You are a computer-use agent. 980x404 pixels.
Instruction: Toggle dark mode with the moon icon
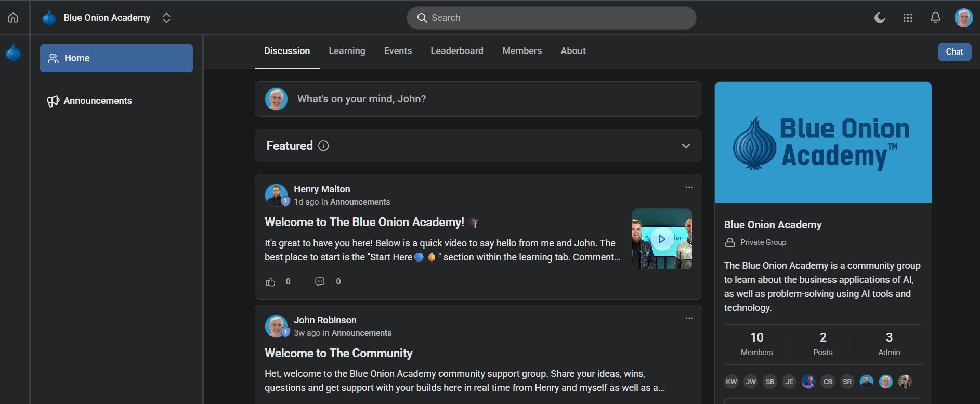(880, 18)
